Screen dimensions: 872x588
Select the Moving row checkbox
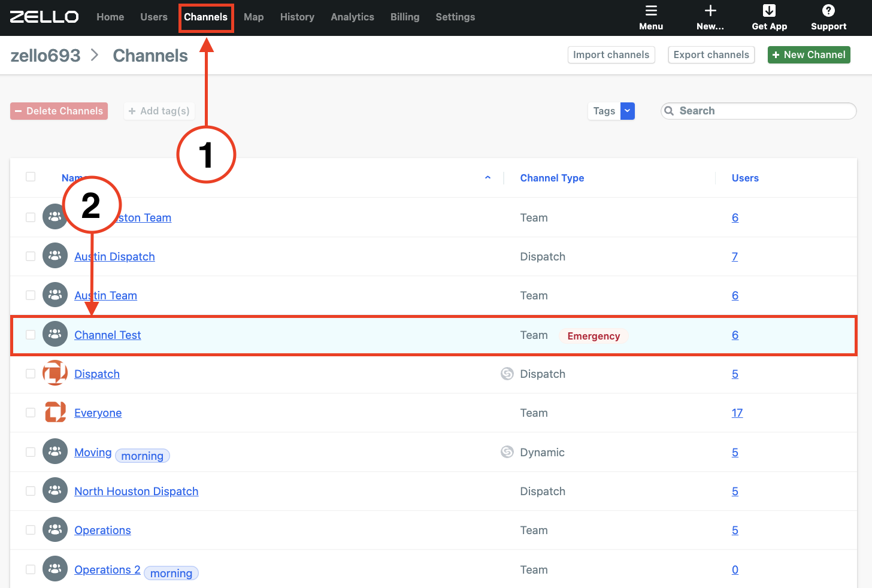31,452
